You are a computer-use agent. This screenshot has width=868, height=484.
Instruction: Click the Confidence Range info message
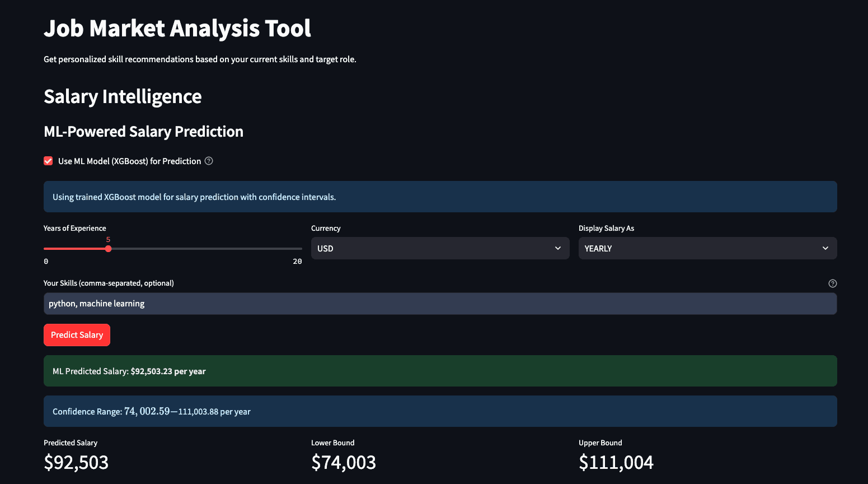tap(440, 411)
